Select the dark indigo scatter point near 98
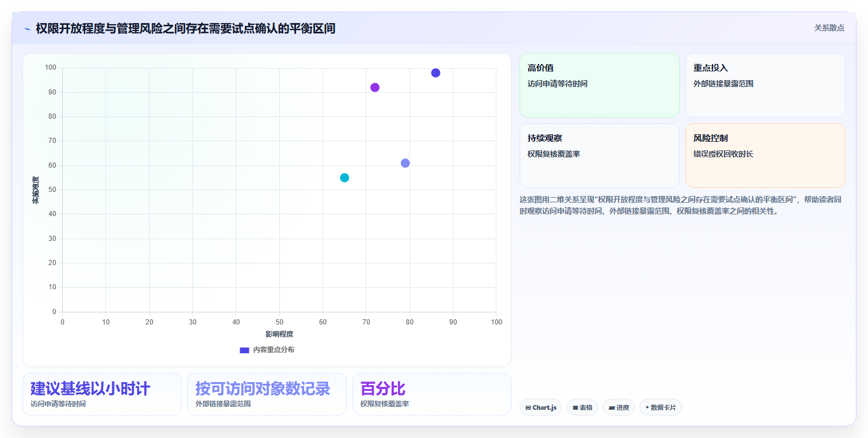The image size is (868, 438). [x=435, y=73]
